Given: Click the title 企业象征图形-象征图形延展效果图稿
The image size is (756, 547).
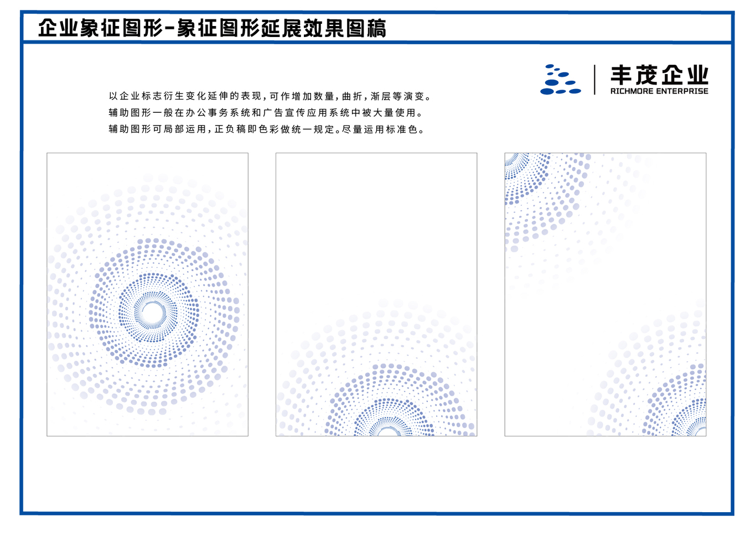Looking at the screenshot, I should pyautogui.click(x=212, y=28).
